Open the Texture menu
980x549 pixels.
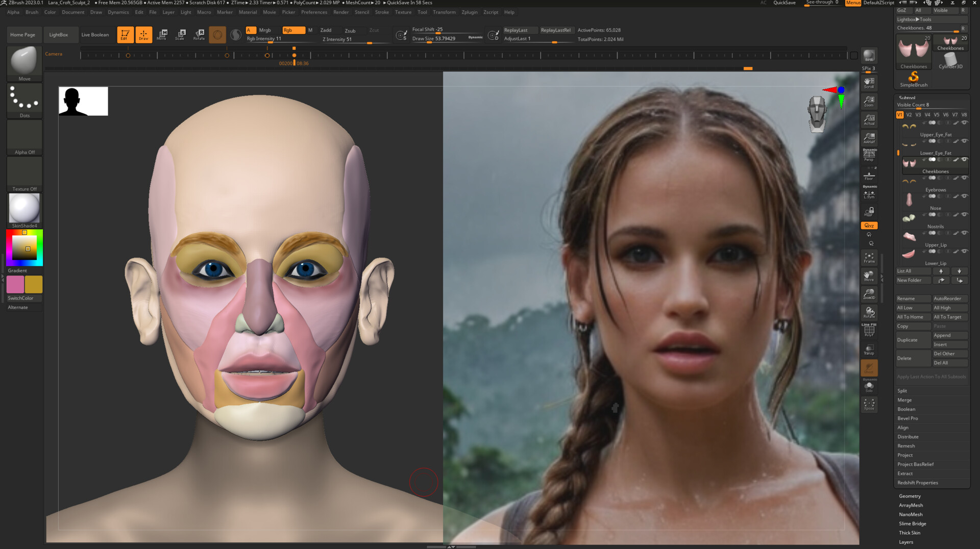[x=403, y=12]
